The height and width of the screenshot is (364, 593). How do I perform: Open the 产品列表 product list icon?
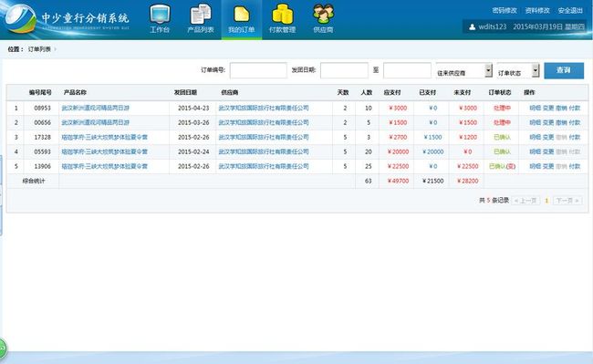pyautogui.click(x=201, y=17)
